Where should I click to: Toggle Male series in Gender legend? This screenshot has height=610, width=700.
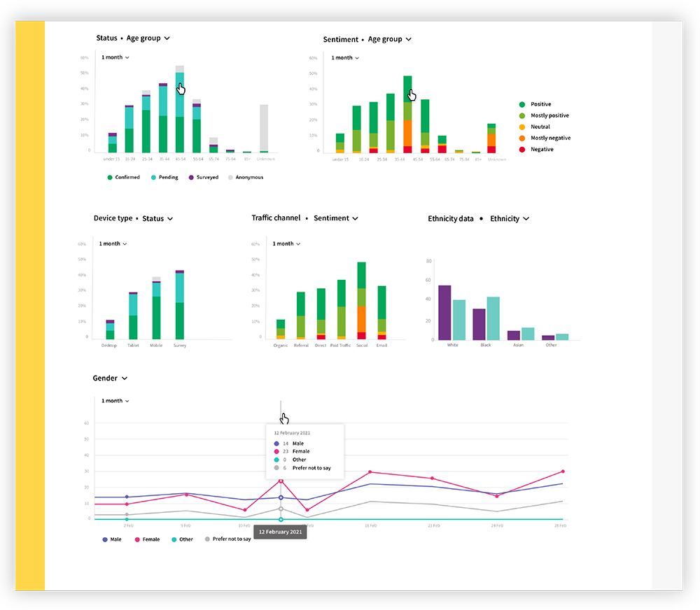coord(112,539)
